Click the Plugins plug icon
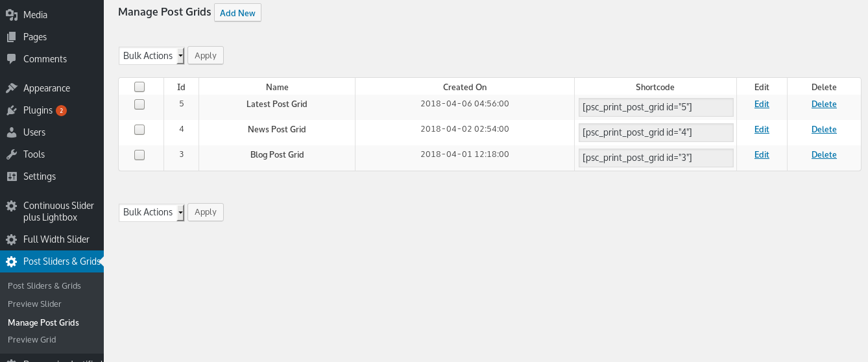Image resolution: width=868 pixels, height=362 pixels. (x=11, y=110)
